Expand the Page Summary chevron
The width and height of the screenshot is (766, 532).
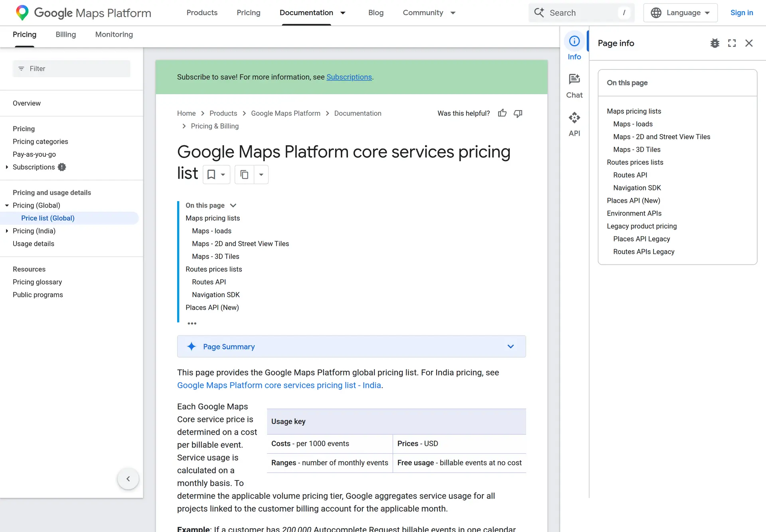pos(511,346)
